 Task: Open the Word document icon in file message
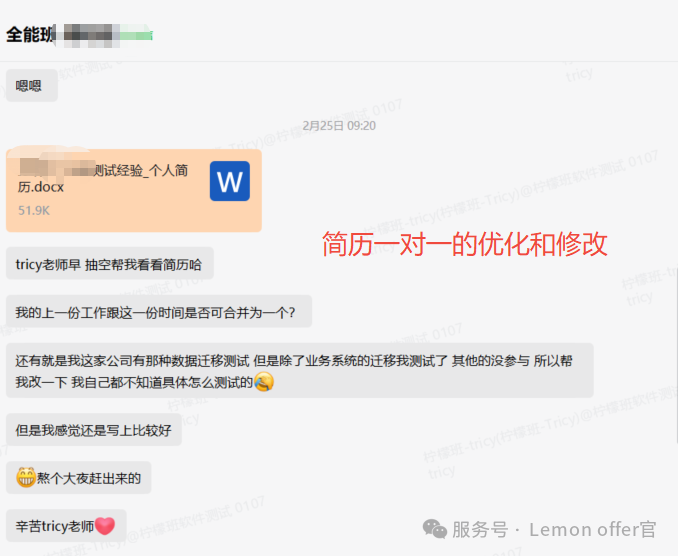(230, 181)
